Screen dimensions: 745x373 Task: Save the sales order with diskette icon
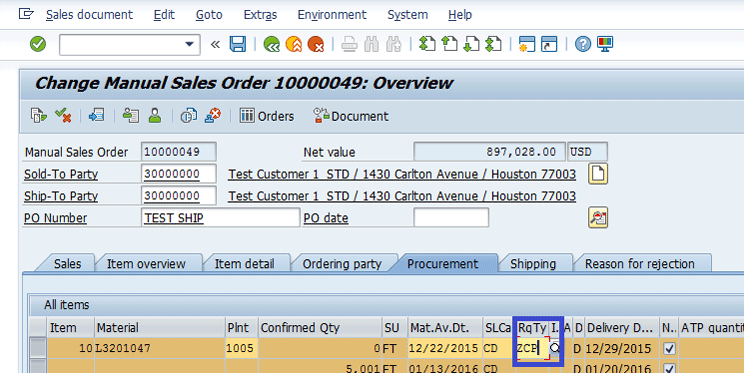click(238, 44)
